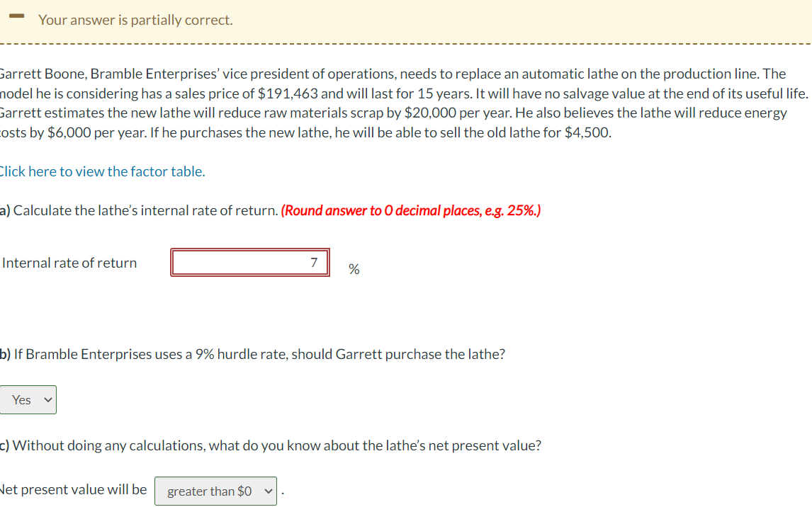The height and width of the screenshot is (507, 812).
Task: Click the Internal rate of return input field
Action: (249, 262)
